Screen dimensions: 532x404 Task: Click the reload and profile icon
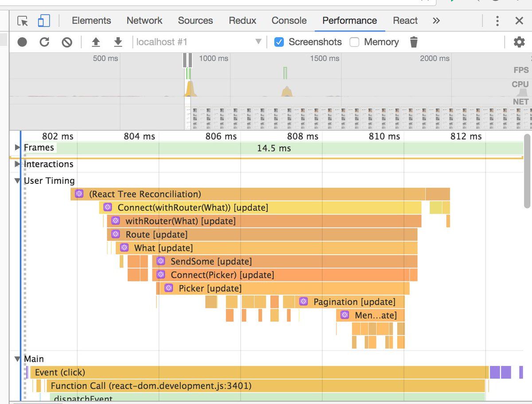coord(44,42)
